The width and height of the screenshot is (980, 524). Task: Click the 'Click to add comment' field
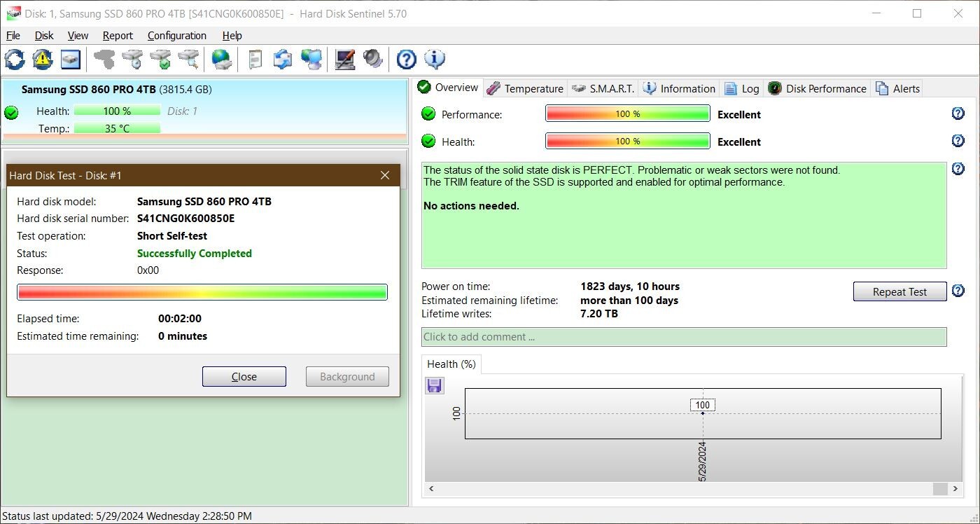tap(684, 336)
